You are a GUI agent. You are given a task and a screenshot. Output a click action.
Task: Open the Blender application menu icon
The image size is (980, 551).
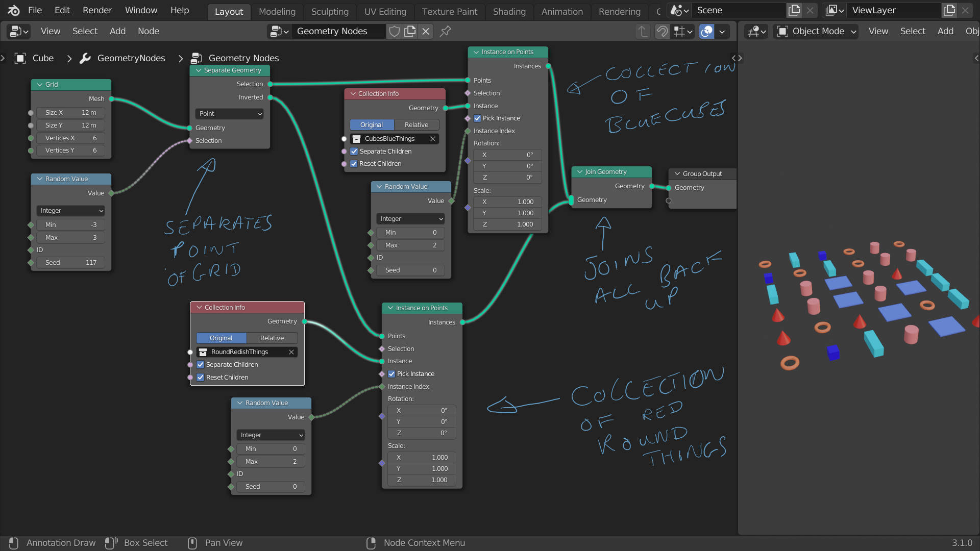click(x=13, y=10)
